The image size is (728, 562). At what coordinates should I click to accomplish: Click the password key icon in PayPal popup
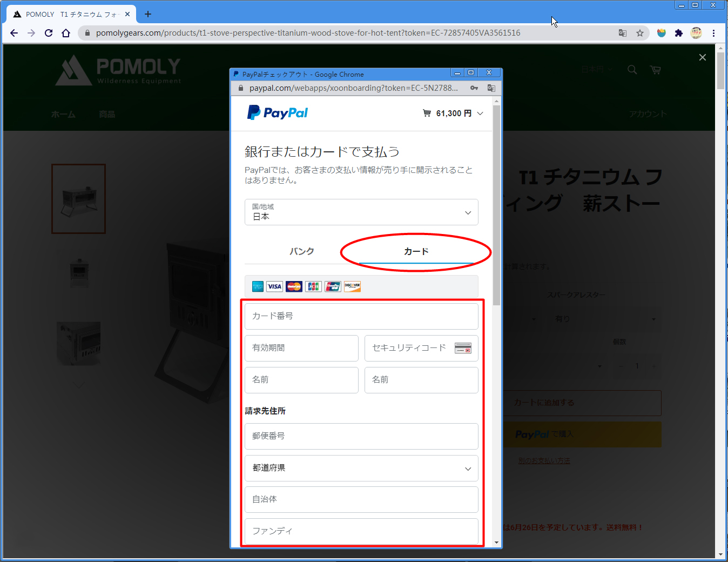[x=474, y=88]
